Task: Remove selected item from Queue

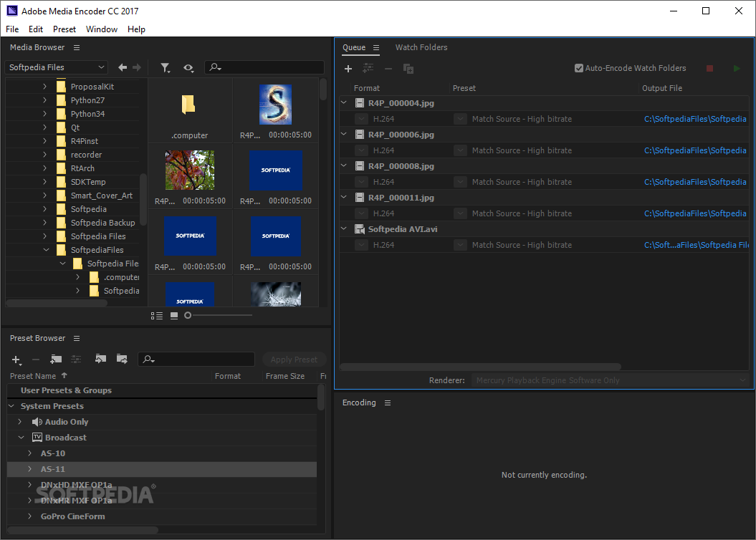Action: 388,69
